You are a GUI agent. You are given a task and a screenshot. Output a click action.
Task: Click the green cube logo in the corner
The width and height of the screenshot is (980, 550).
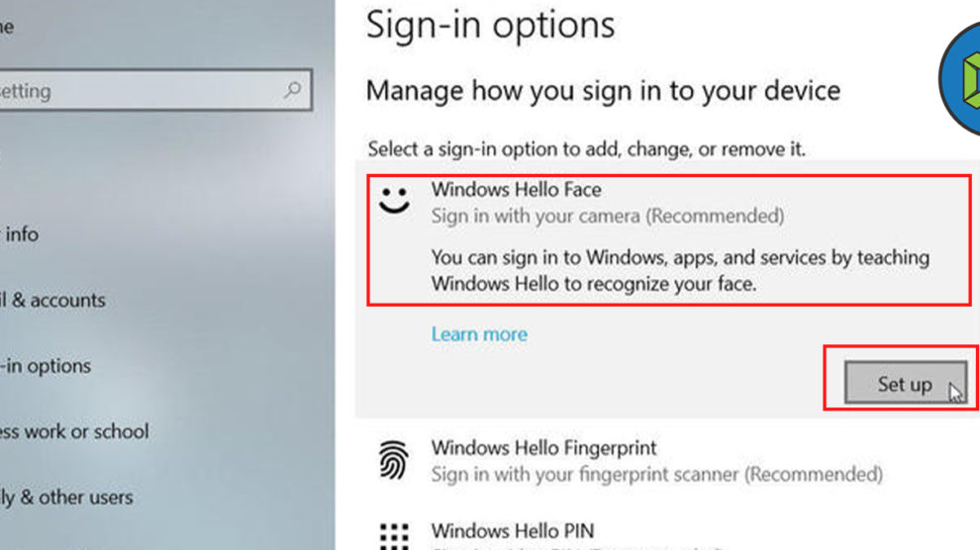pos(961,78)
